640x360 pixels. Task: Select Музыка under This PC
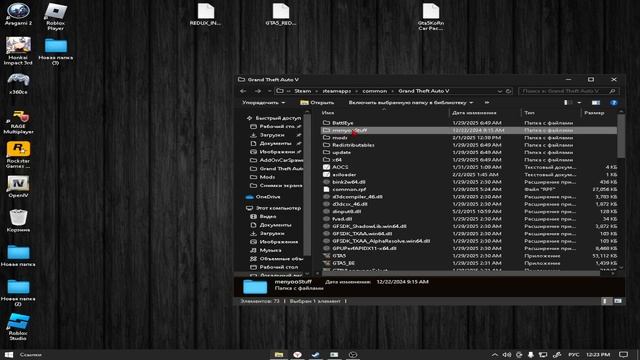(x=271, y=250)
